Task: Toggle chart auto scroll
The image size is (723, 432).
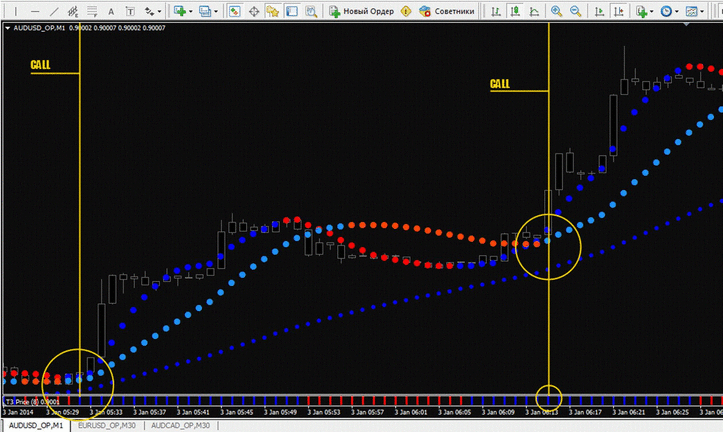Action: tap(599, 11)
